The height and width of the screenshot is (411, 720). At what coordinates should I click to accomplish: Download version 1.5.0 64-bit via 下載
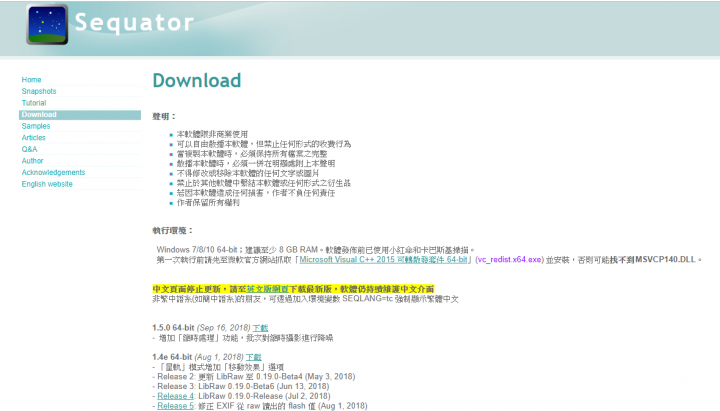coord(260,328)
